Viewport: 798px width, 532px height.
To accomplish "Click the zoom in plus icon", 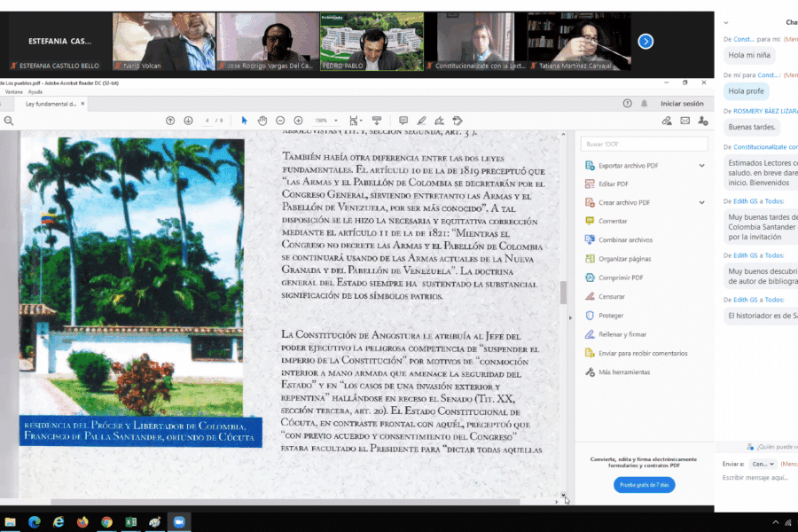I will [x=298, y=121].
